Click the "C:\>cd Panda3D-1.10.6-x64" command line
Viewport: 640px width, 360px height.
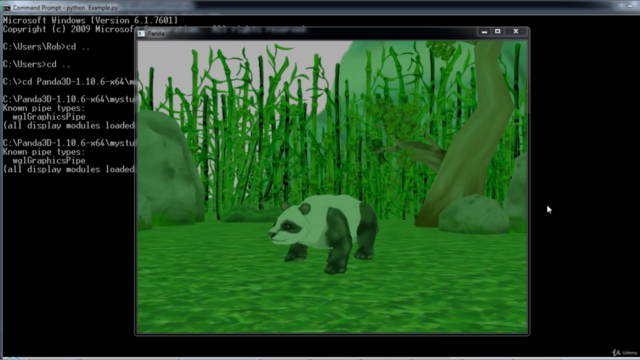coord(69,82)
